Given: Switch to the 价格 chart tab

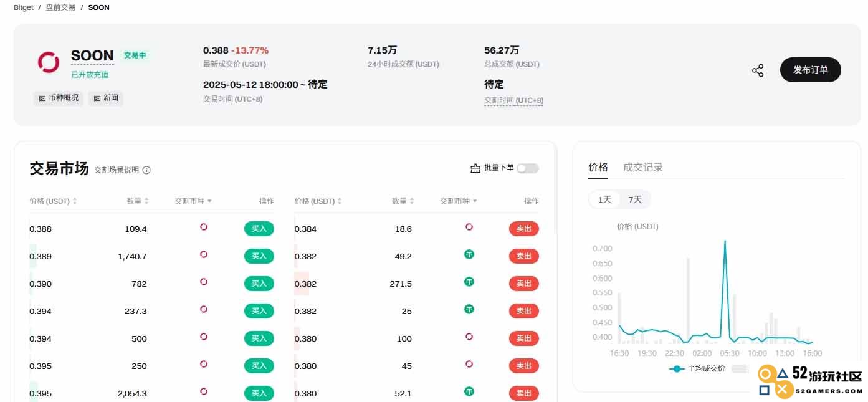Looking at the screenshot, I should tap(598, 167).
